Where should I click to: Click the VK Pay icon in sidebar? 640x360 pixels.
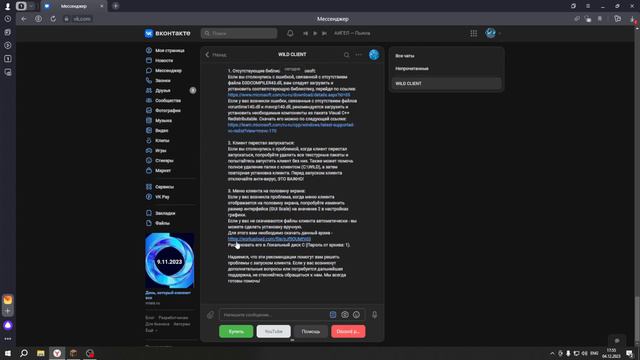tap(149, 197)
